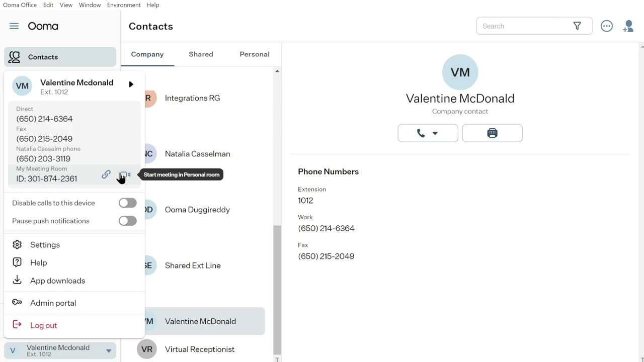Click Work number (650) 214-6364 in details
644x362 pixels.
click(326, 228)
